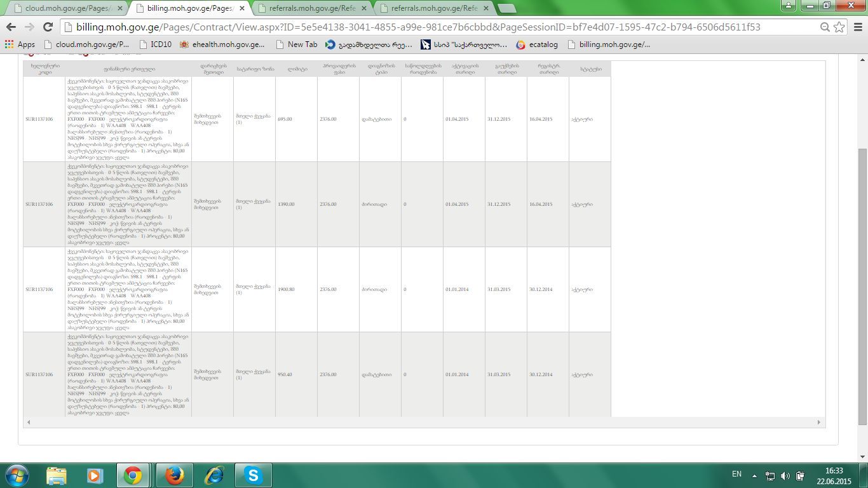Click the volume speaker icon in system tray

coord(785,475)
